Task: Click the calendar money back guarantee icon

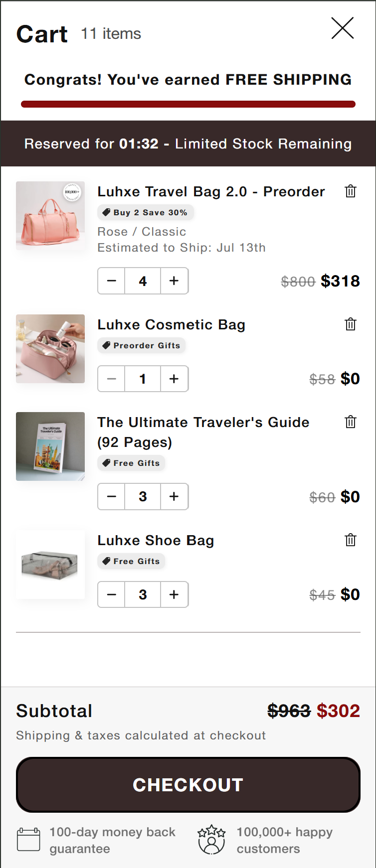Action: pyautogui.click(x=28, y=840)
